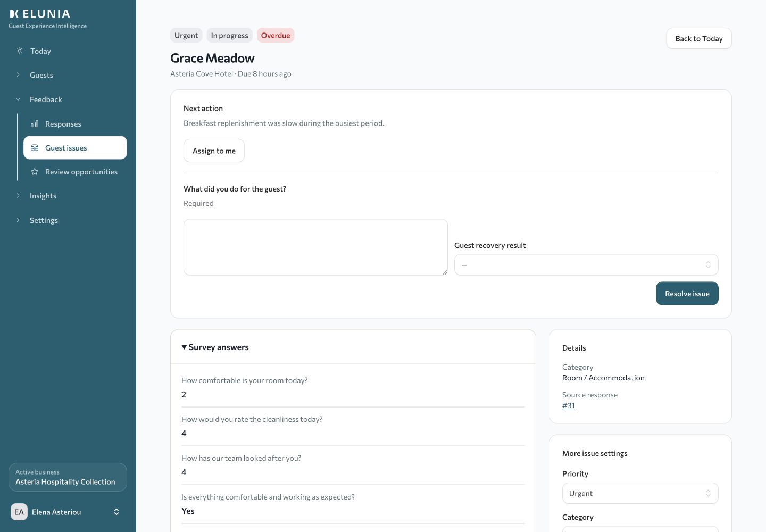Click the Resolve issue button

687,294
